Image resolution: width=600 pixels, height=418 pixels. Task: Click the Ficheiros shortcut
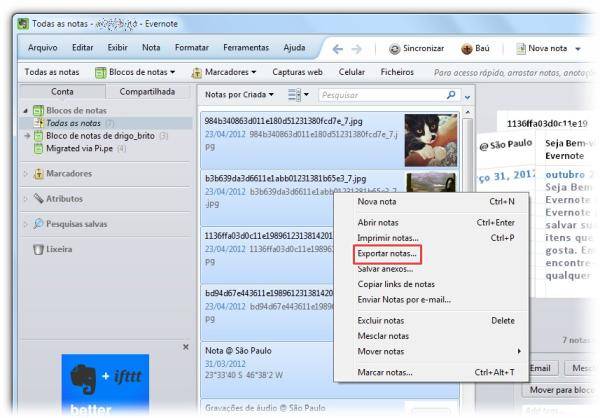click(397, 72)
